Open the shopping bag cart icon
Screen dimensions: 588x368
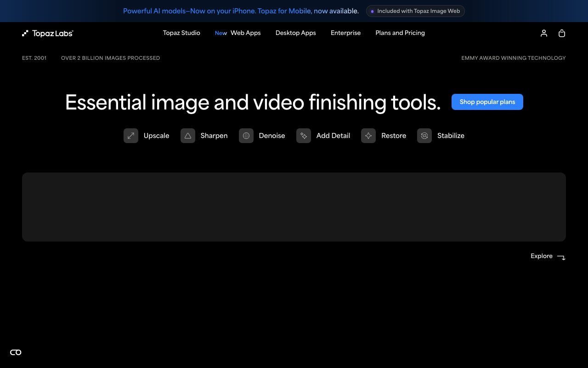click(x=561, y=33)
